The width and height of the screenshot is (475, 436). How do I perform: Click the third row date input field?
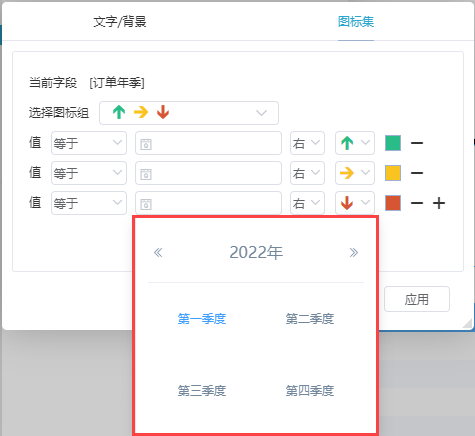pyautogui.click(x=208, y=203)
